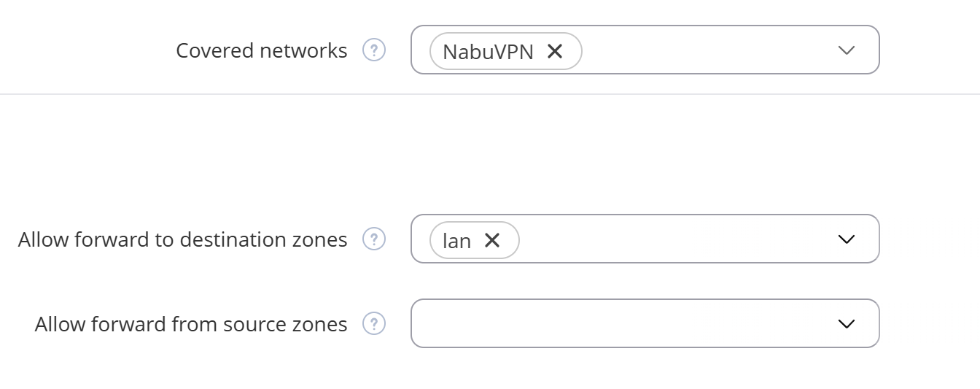Click the Allow forward to destination zones label
980x389 pixels.
point(183,239)
